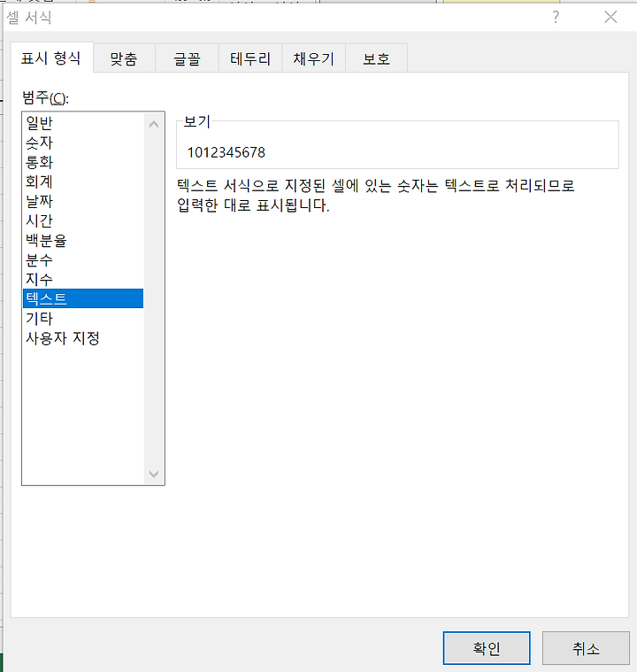This screenshot has height=672, width=637.
Task: Select 숫자 category
Action: [83, 143]
